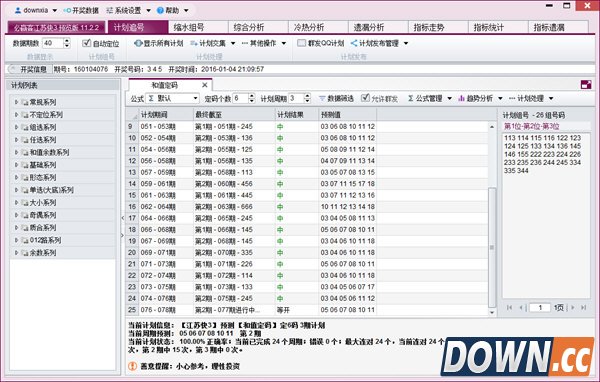The width and height of the screenshot is (600, 382).
Task: Click the 数据期数 input field
Action: coord(52,43)
